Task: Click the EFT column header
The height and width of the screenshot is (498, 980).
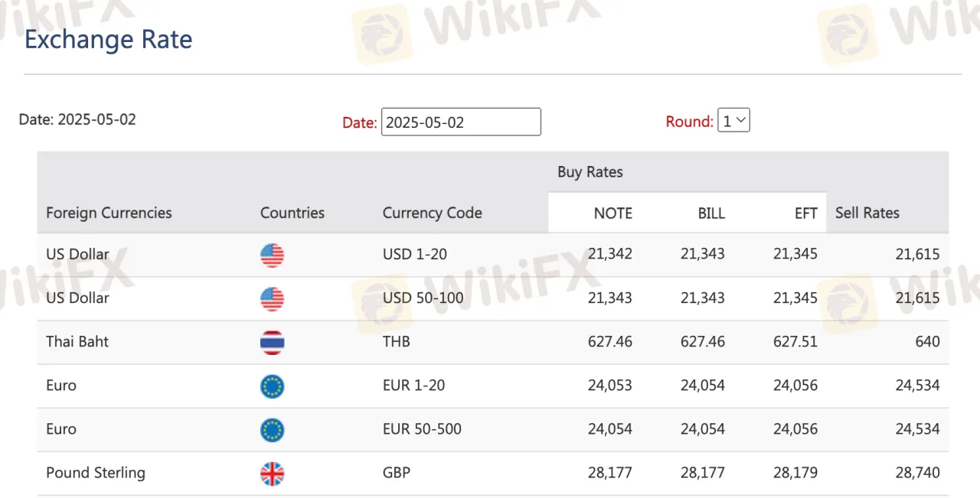Action: tap(806, 213)
